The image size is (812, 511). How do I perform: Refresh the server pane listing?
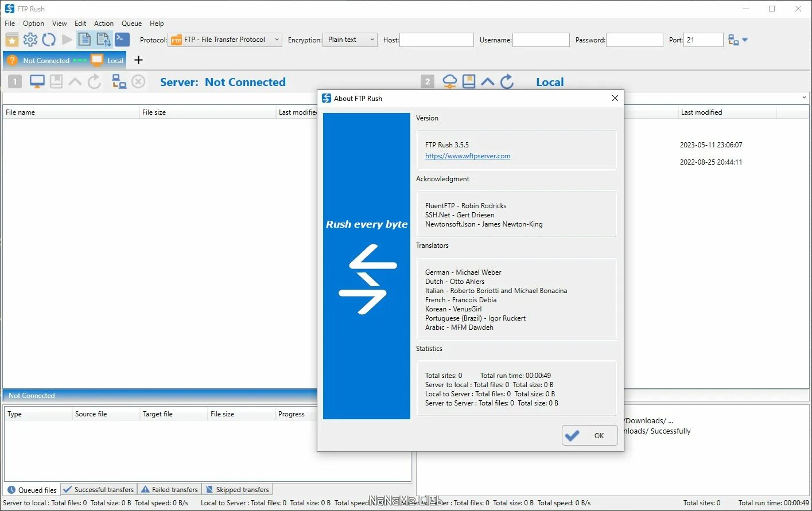click(94, 82)
